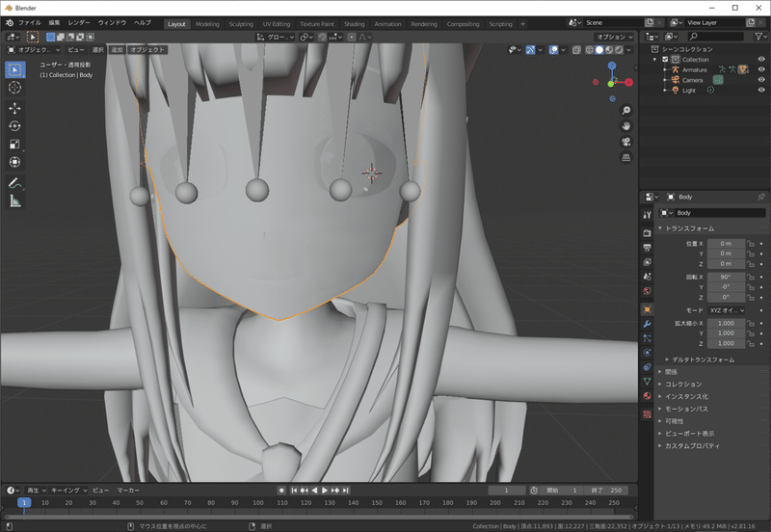Hide Collection with its eye icon

[x=761, y=59]
